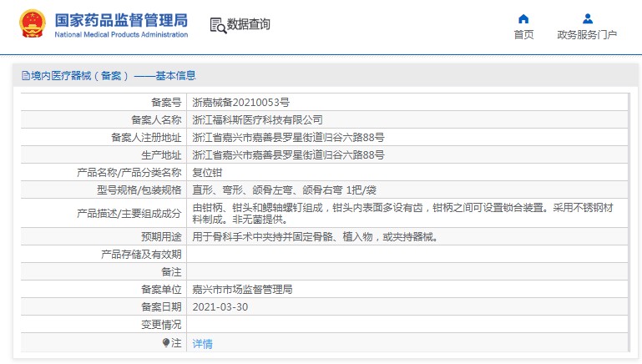Screen dimensions: 642x364
Task: Open 政务服务门户 text link
Action: point(587,35)
